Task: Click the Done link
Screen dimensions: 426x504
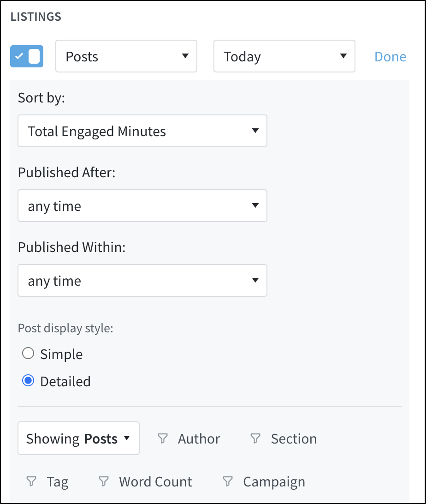Action: click(390, 57)
